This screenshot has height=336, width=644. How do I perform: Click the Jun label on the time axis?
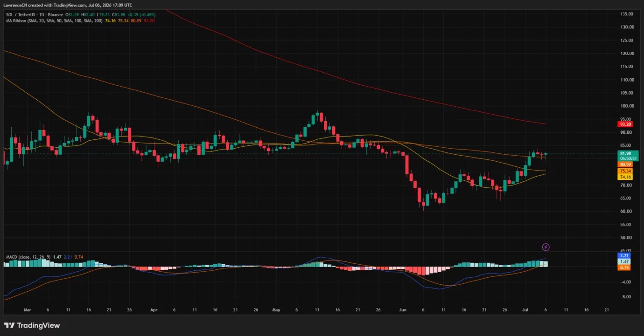tap(403, 309)
